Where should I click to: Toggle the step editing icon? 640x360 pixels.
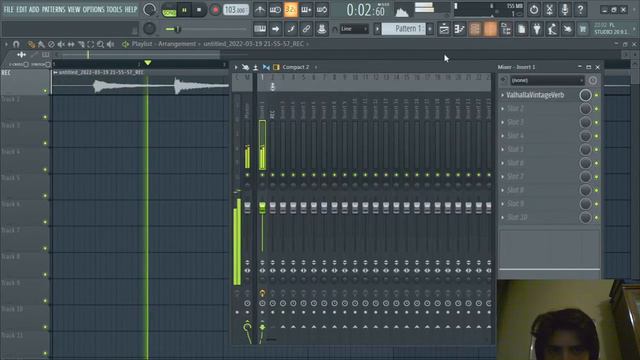coord(291,29)
